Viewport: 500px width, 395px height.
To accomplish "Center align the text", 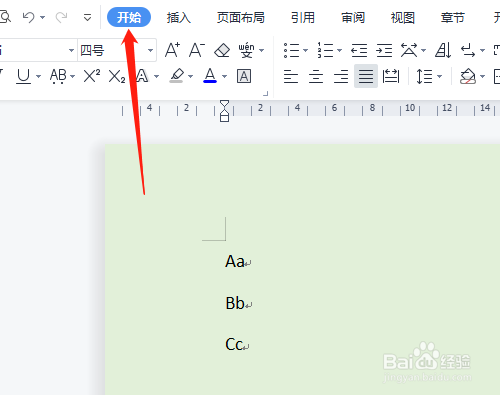I will point(316,76).
